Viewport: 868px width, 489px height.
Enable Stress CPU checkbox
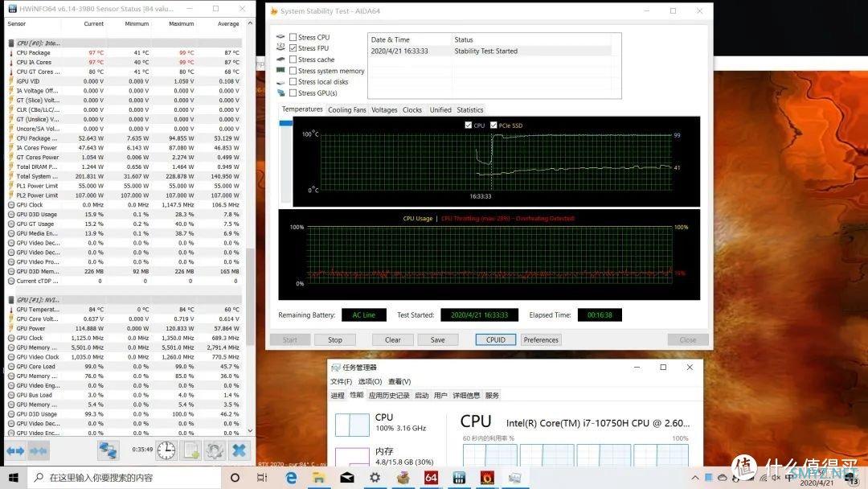pyautogui.click(x=293, y=37)
